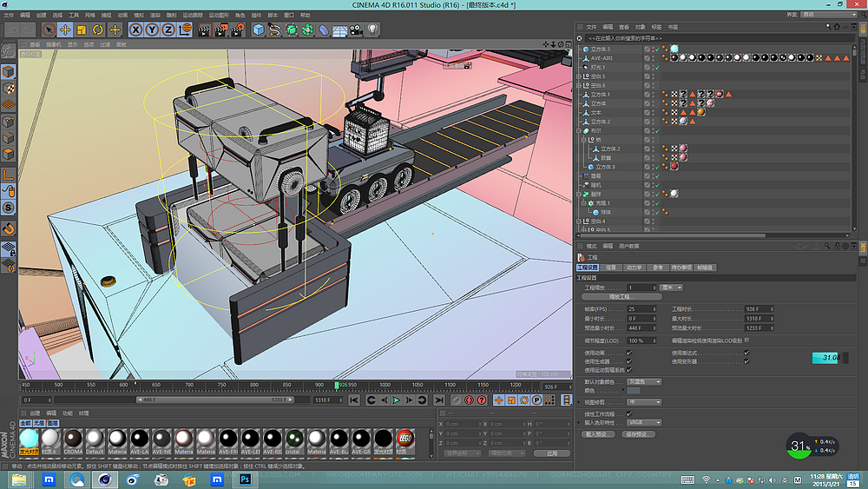Viewport: 868px width, 489px height.
Task: Open the 视图修剪 dropdown
Action: click(x=644, y=402)
